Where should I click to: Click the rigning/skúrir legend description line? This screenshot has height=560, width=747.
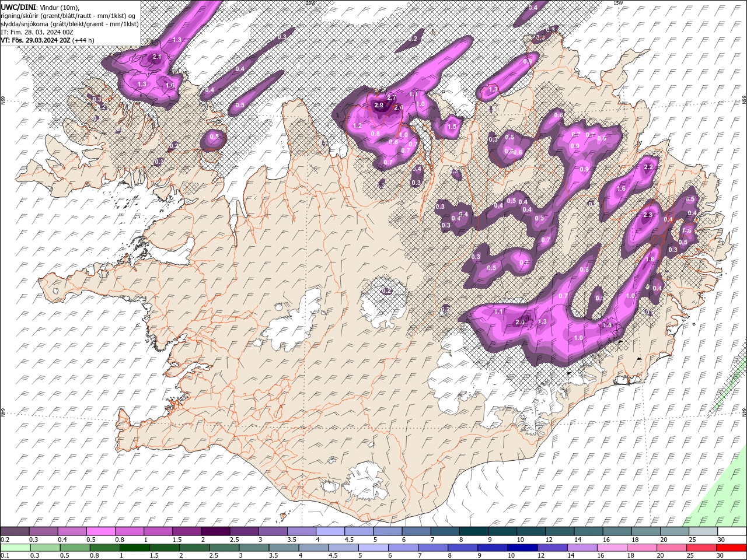click(x=69, y=15)
